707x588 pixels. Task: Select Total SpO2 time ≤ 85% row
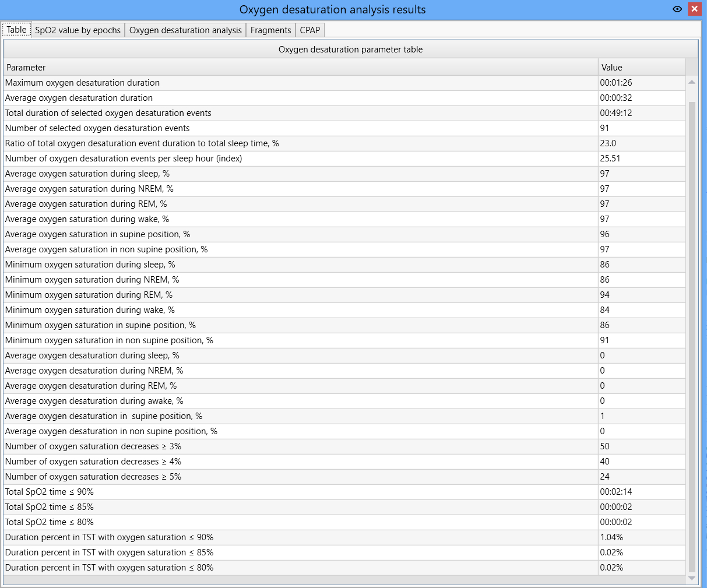coord(344,507)
